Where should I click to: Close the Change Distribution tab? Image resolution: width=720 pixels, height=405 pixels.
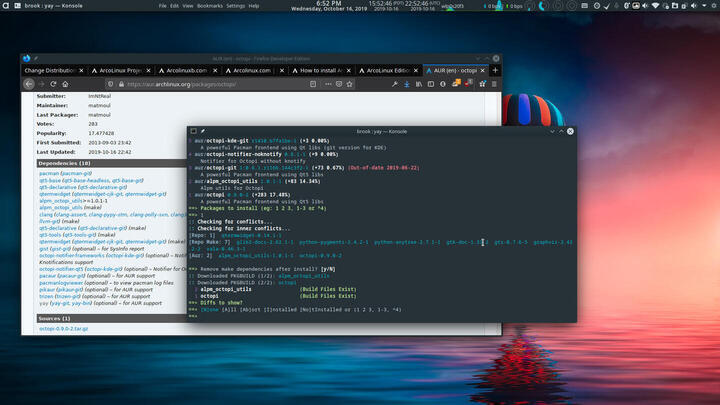point(81,70)
